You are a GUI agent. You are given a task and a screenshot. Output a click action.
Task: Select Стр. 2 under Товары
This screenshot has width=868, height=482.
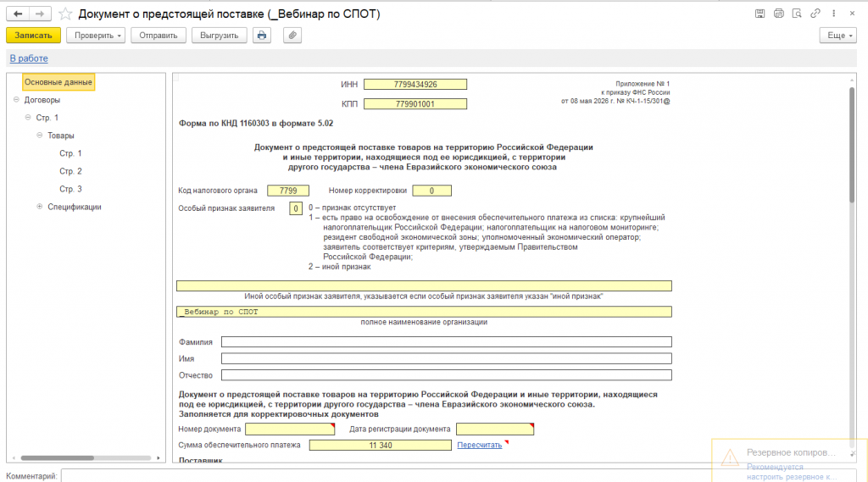pos(70,171)
